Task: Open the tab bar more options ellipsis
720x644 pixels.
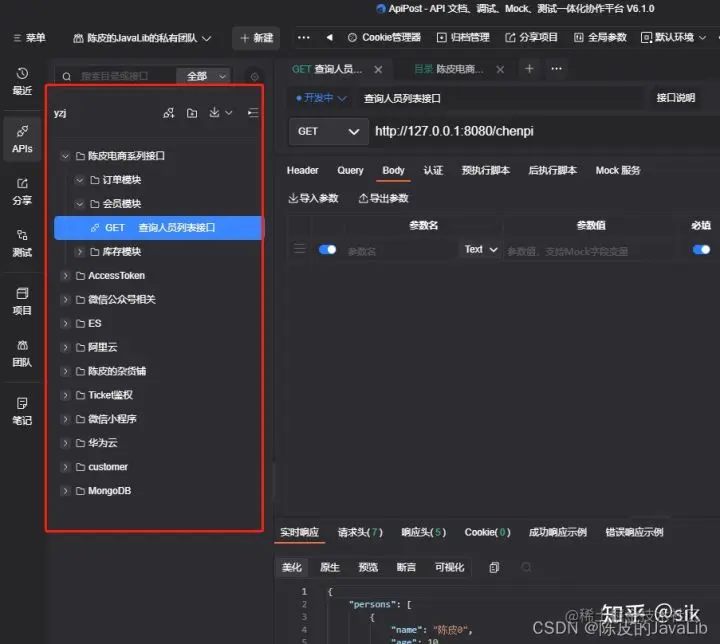Action: (557, 69)
